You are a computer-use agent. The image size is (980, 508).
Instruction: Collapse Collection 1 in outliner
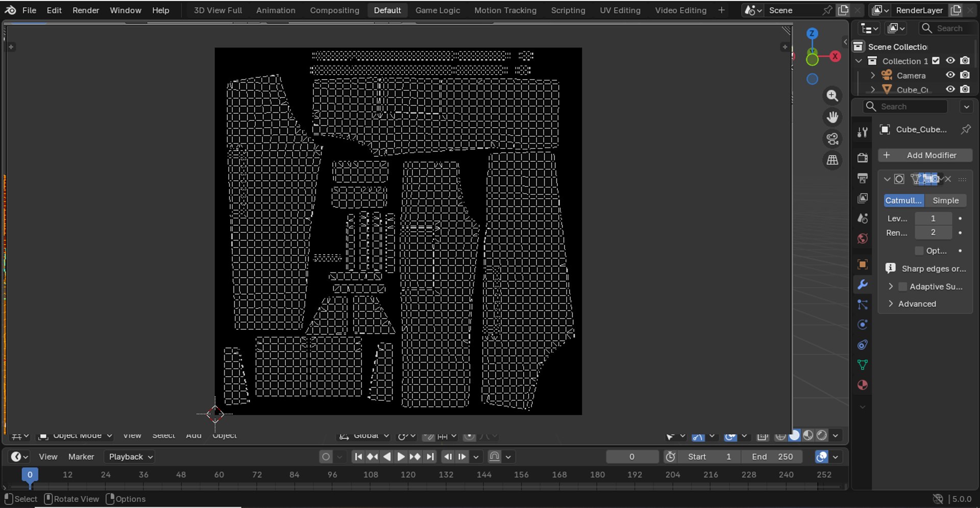(x=859, y=61)
